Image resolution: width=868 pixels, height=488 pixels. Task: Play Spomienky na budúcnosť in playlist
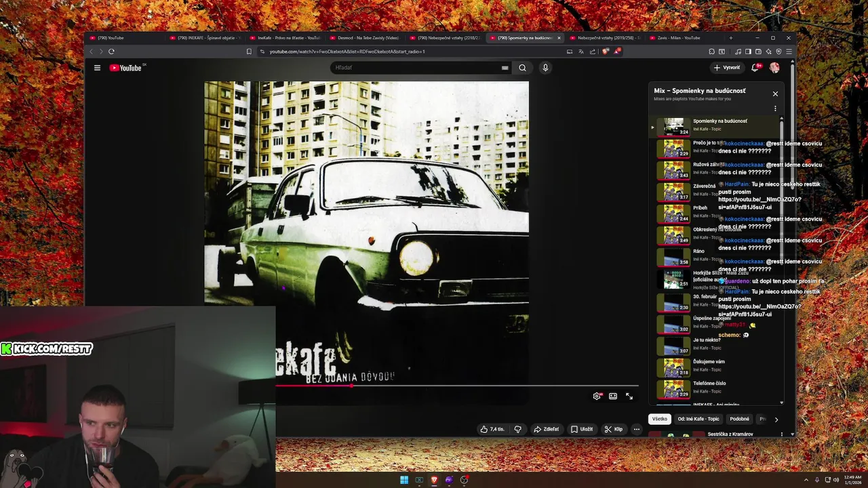click(715, 126)
